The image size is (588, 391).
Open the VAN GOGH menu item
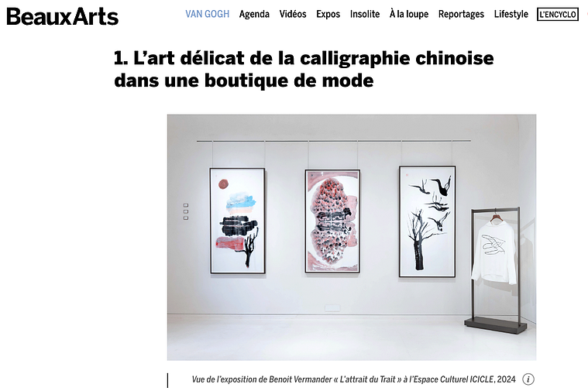tap(208, 14)
